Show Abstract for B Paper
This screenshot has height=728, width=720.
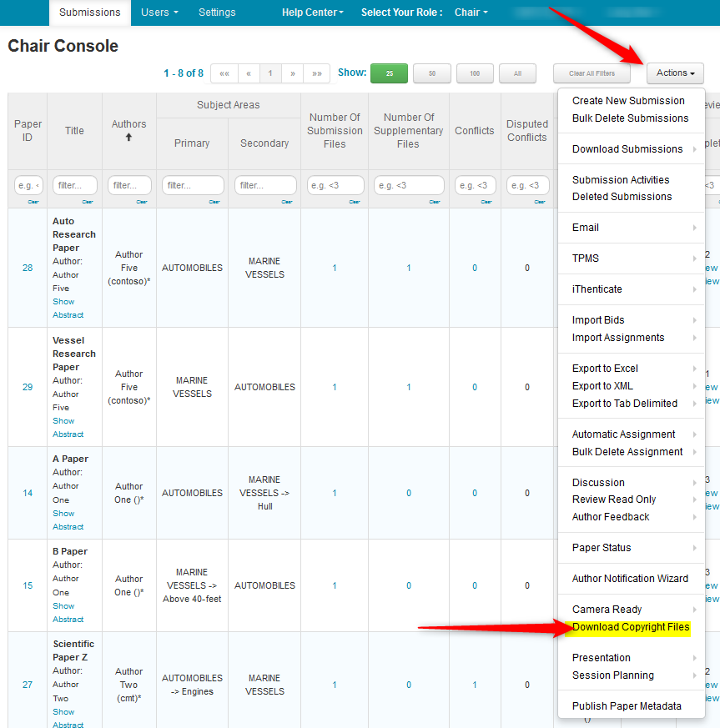click(x=68, y=613)
